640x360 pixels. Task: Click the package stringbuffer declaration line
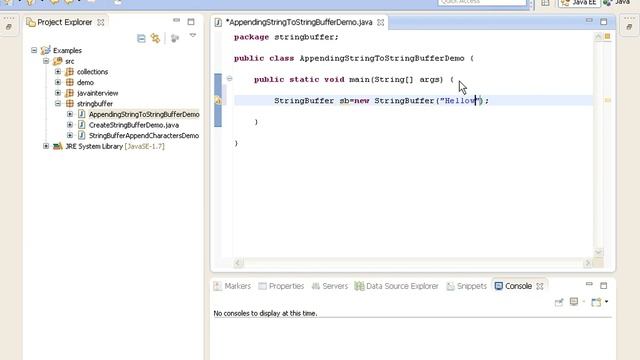point(286,37)
